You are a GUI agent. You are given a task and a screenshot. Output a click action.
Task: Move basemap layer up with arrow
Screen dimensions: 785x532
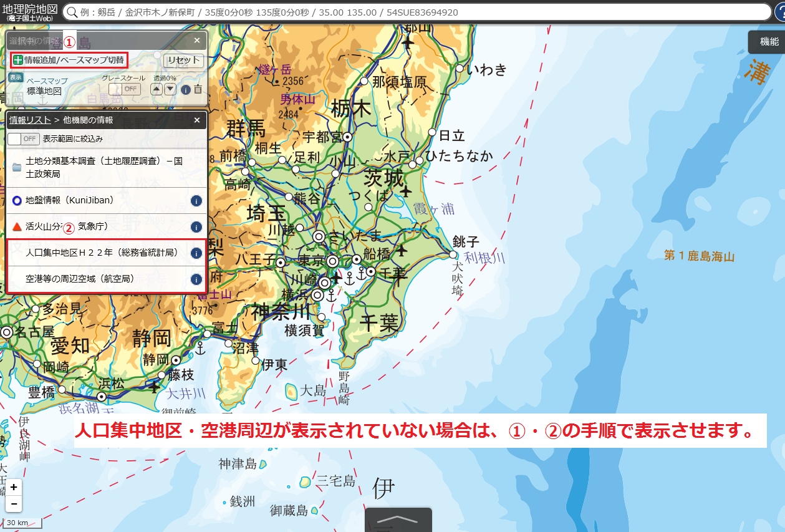(x=157, y=89)
